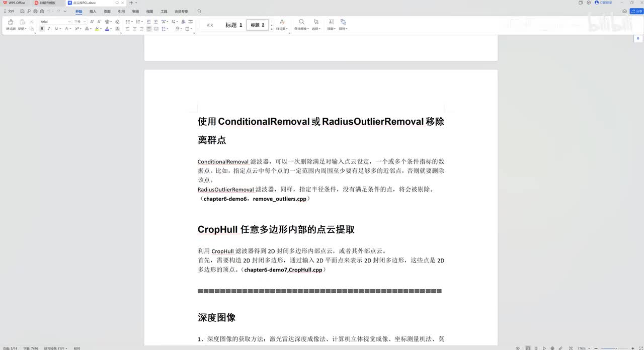This screenshot has width=644, height=350.
Task: Switch to the 页面 Page tab
Action: pyautogui.click(x=107, y=11)
